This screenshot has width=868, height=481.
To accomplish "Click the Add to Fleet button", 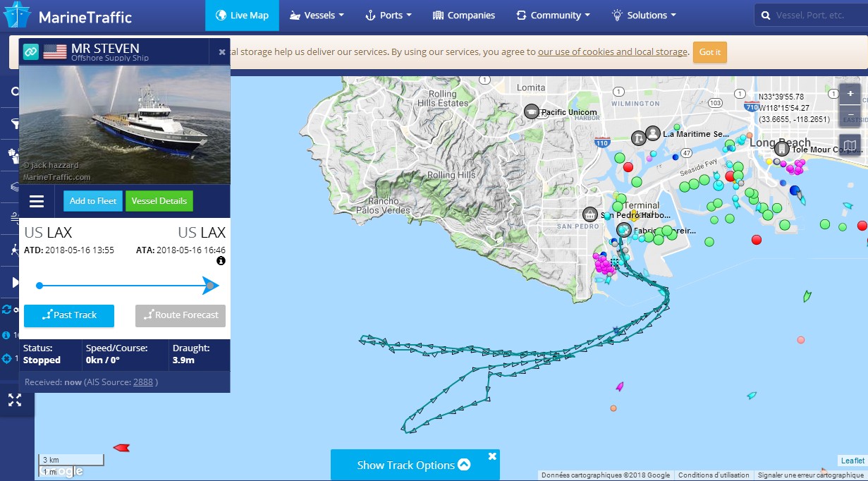I will coord(92,201).
